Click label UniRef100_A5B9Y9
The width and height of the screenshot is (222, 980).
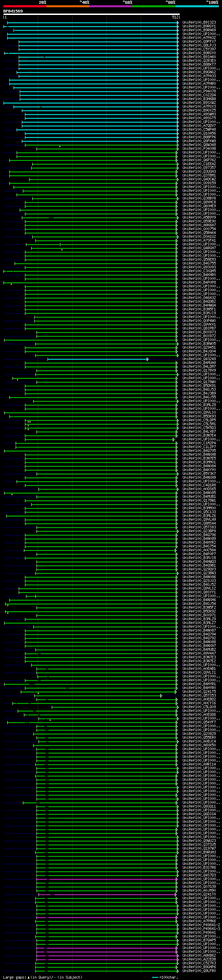pyautogui.click(x=199, y=217)
